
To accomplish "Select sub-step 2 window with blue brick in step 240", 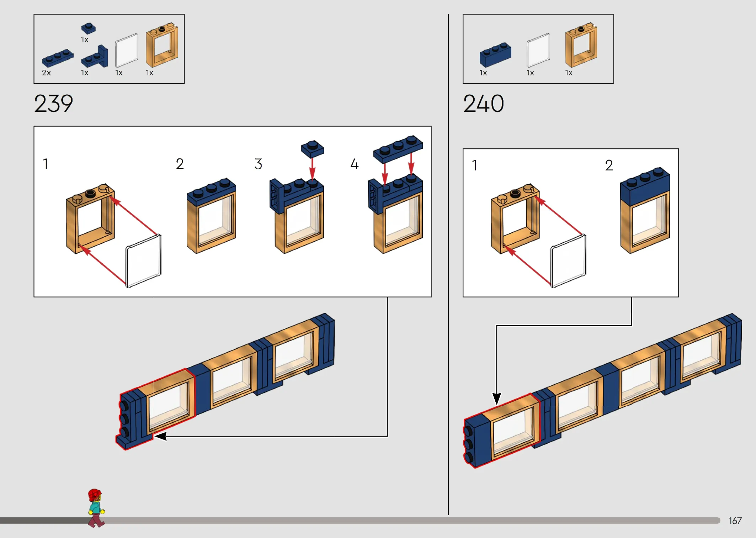I will (x=645, y=210).
